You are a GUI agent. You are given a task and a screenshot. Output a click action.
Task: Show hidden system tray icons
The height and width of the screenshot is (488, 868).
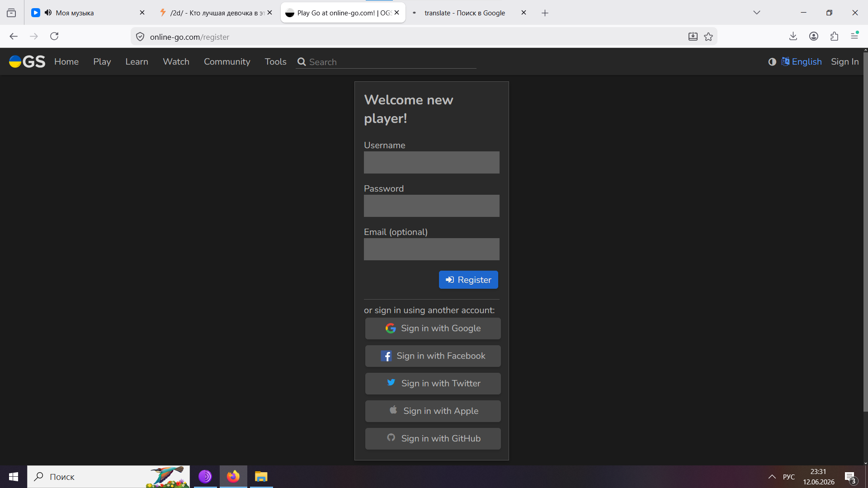coord(772,477)
